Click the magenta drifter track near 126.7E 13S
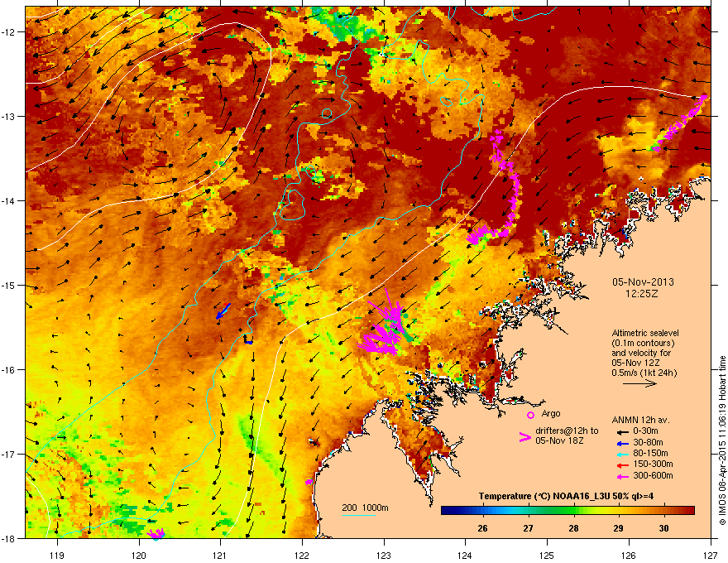Viewport: 728px width, 563px height. 680,123
